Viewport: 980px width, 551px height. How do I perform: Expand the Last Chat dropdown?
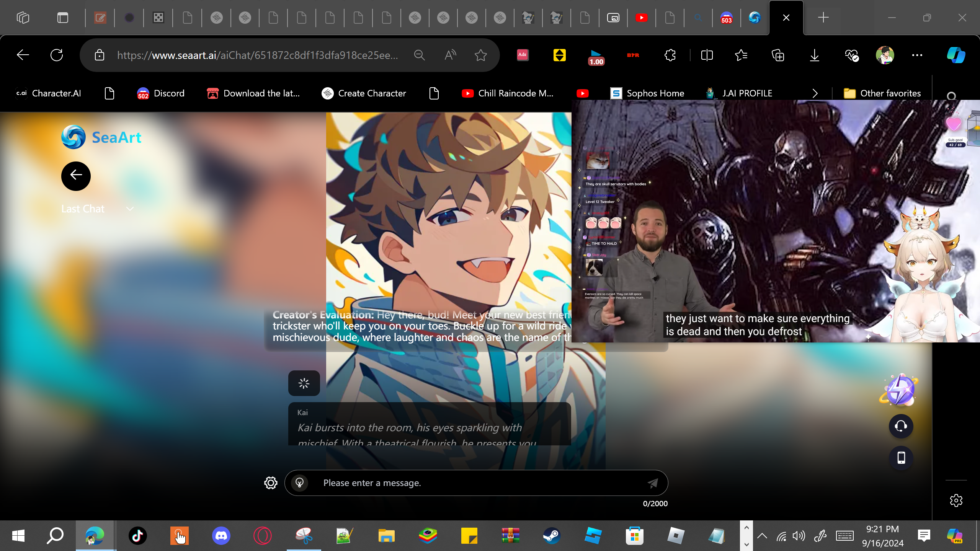pos(98,209)
